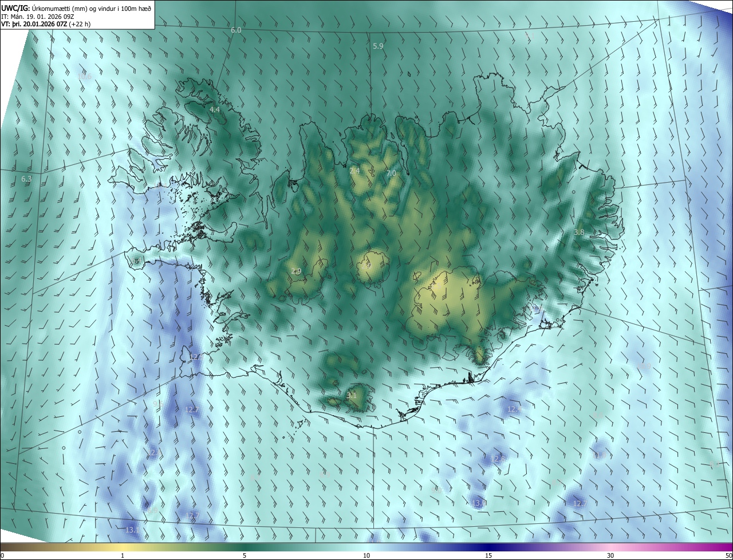Click the 5.9 value north of Iceland
The image size is (733, 560).
pos(378,46)
